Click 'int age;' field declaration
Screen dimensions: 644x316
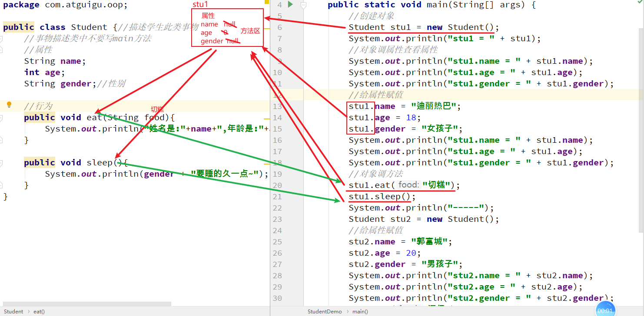45,72
